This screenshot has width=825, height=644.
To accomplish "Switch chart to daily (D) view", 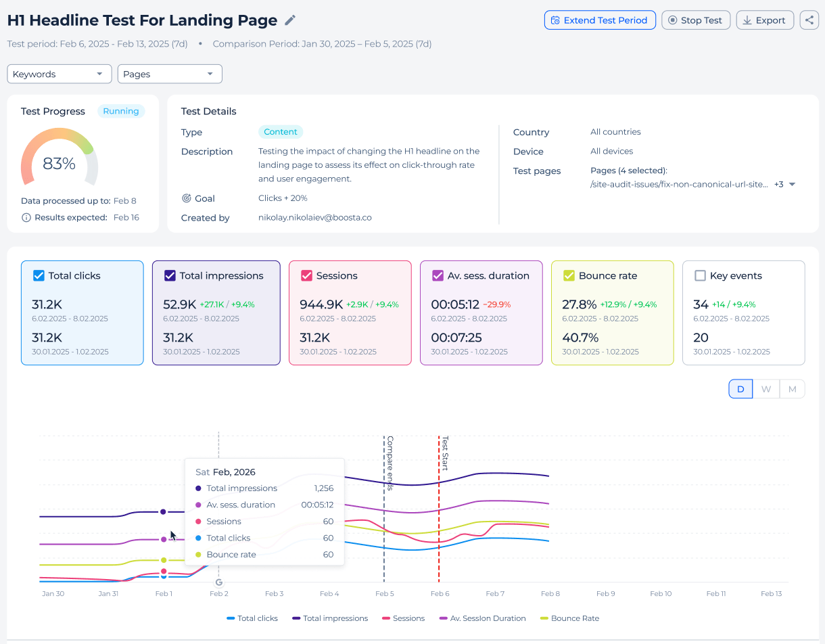I will [x=740, y=389].
